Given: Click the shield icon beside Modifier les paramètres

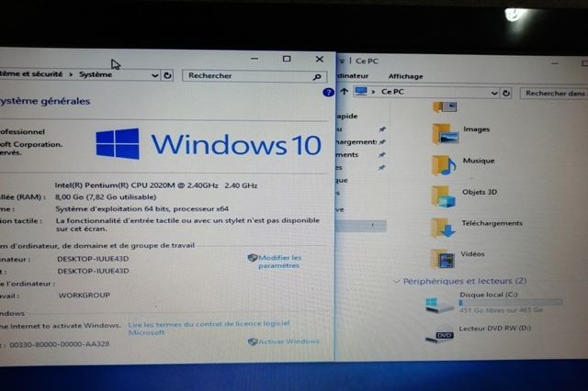Looking at the screenshot, I should pos(253,258).
